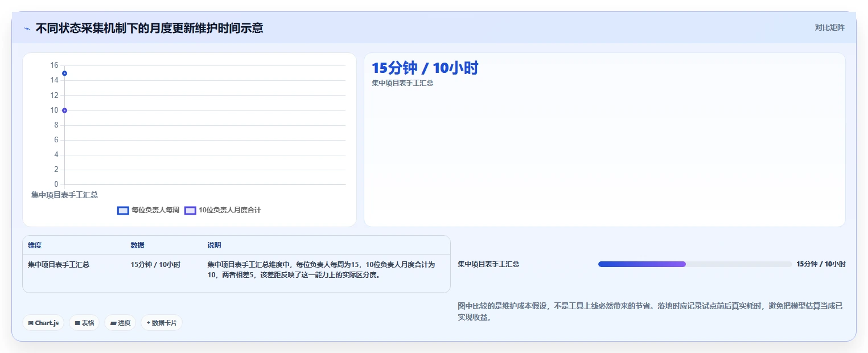
Task: Click the 对比矩阵 label in header
Action: click(x=829, y=27)
